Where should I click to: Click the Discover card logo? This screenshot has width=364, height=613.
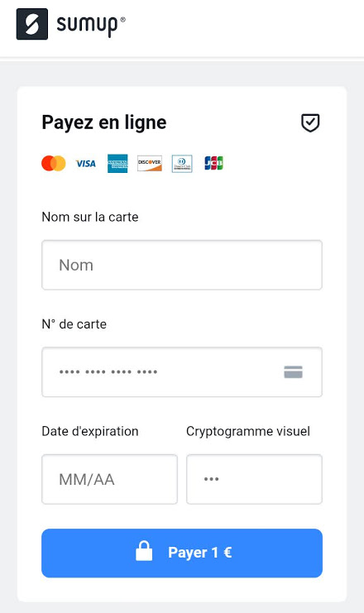150,163
